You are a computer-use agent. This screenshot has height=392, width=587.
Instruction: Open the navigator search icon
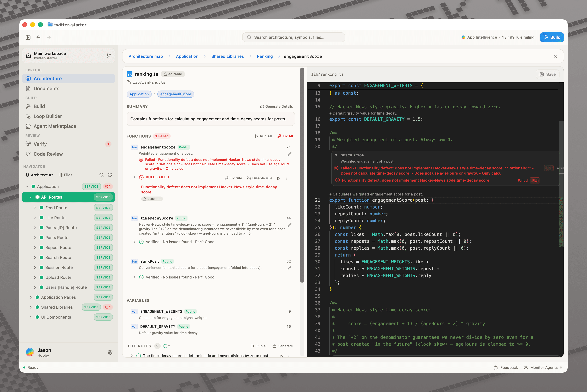pyautogui.click(x=101, y=175)
